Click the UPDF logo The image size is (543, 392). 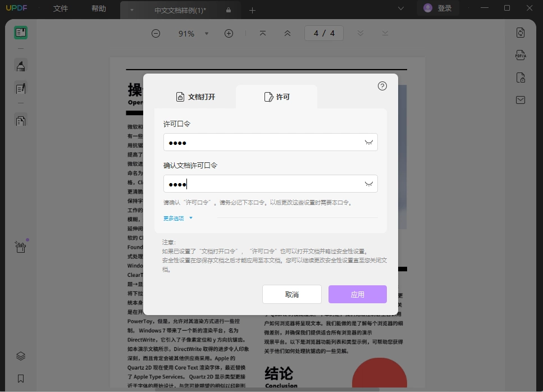17,8
